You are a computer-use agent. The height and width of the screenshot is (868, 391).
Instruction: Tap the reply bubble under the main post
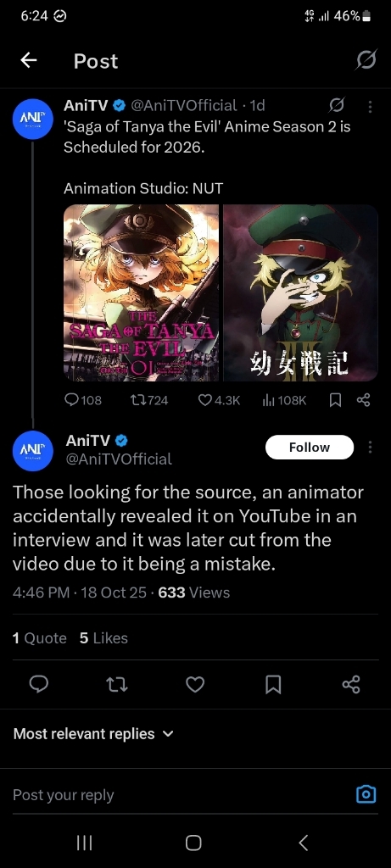click(x=39, y=685)
